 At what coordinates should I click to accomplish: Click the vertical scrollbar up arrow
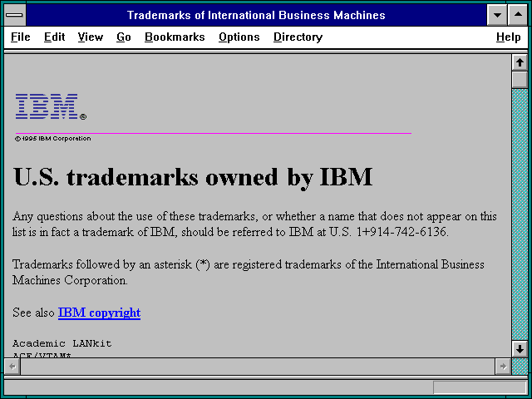point(520,63)
